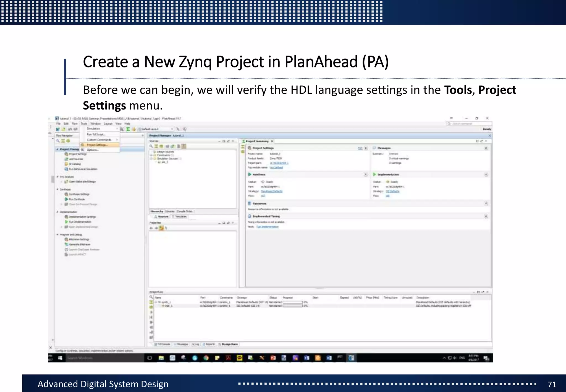Open the Default Layout dropdown

[156, 129]
